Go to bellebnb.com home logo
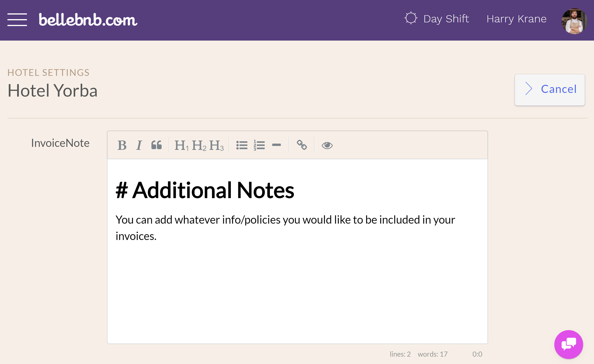Image resolution: width=594 pixels, height=364 pixels. (x=88, y=20)
